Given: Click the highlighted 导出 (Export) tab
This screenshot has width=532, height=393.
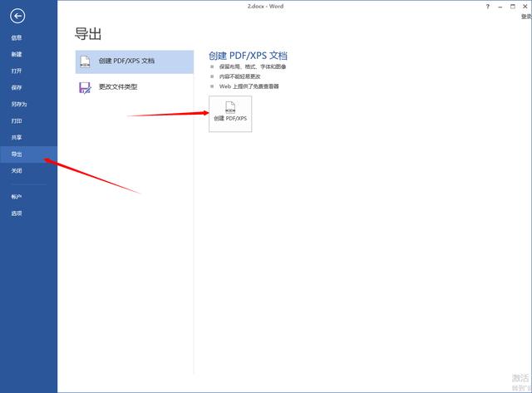Looking at the screenshot, I should click(x=17, y=155).
